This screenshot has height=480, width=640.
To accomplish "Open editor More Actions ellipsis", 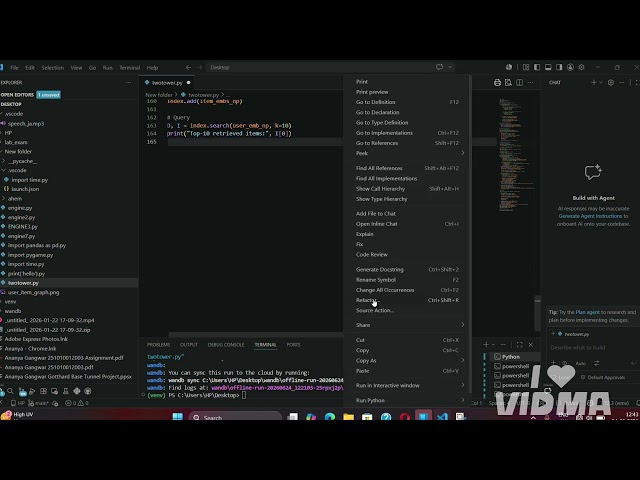I will tap(531, 82).
